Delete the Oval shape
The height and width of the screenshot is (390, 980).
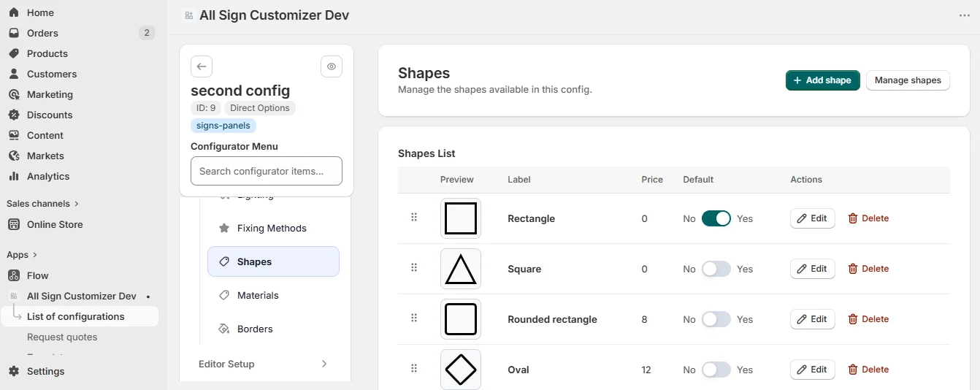pyautogui.click(x=868, y=370)
